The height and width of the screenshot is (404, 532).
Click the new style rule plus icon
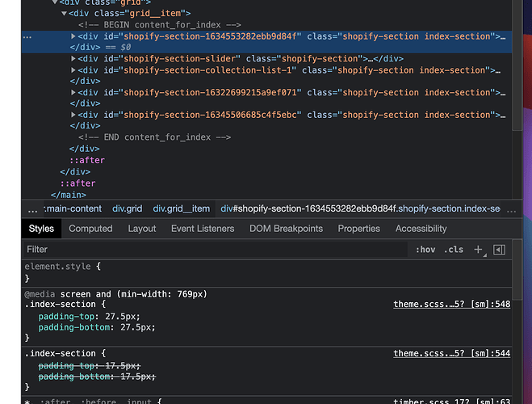pyautogui.click(x=478, y=250)
